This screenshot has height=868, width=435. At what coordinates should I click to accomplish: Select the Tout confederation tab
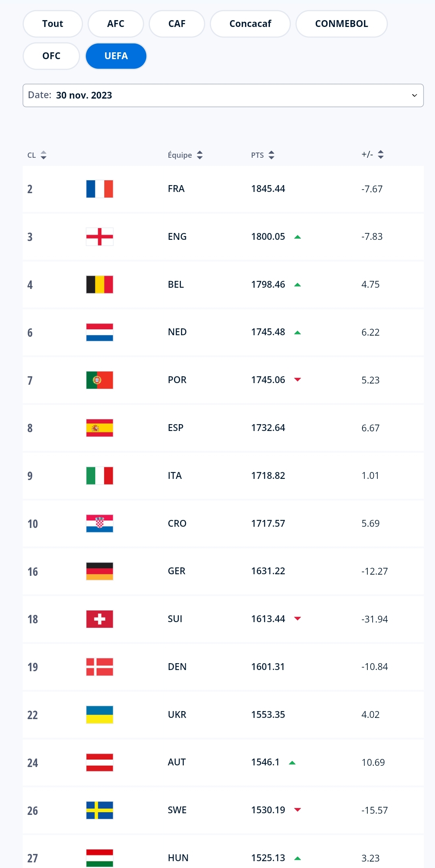click(52, 24)
